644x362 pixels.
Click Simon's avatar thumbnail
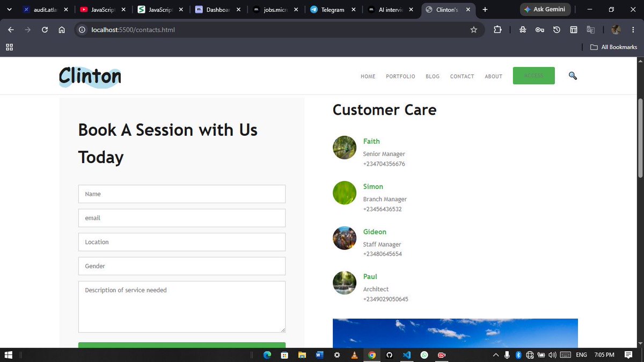345,193
